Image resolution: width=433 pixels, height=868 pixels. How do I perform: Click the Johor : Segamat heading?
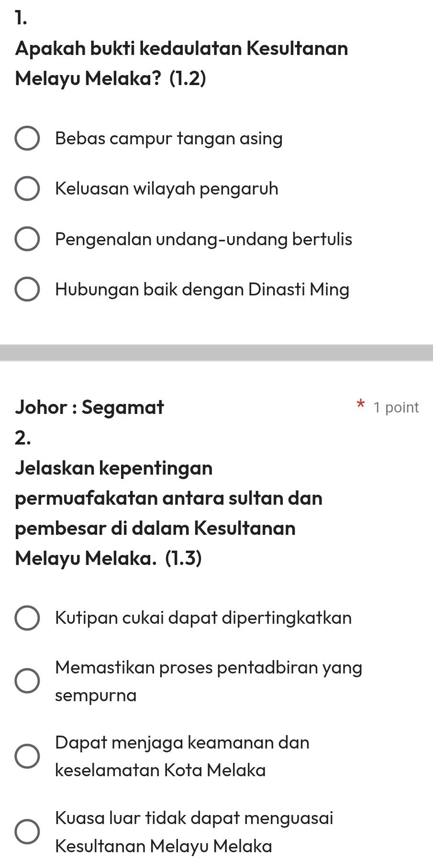89,407
